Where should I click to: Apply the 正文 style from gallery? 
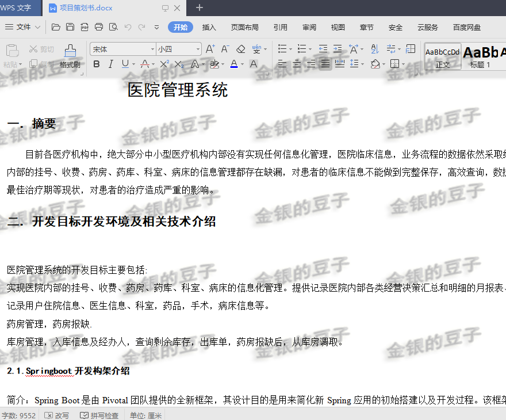point(442,57)
